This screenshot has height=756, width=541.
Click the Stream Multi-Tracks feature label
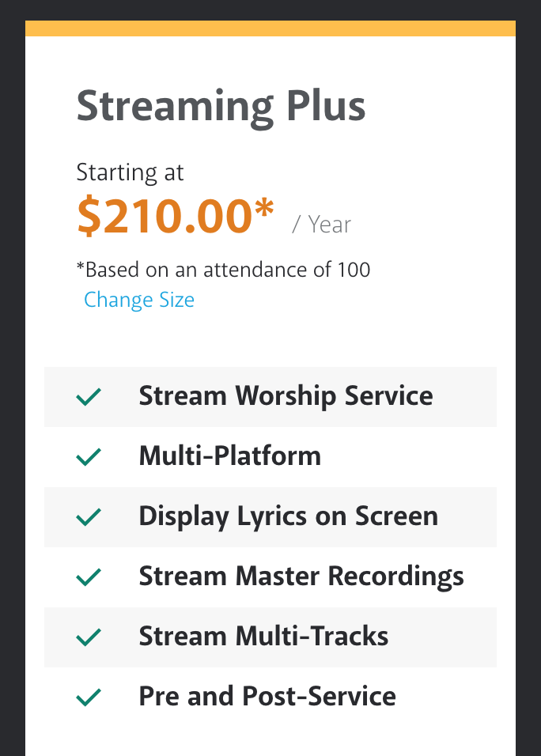tap(263, 636)
